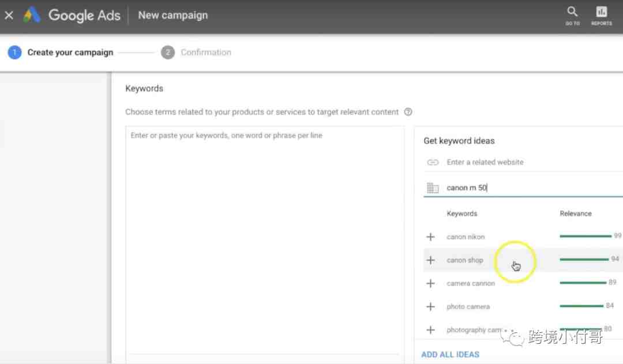This screenshot has height=364, width=623.
Task: Open the Go To search icon
Action: pyautogui.click(x=572, y=16)
